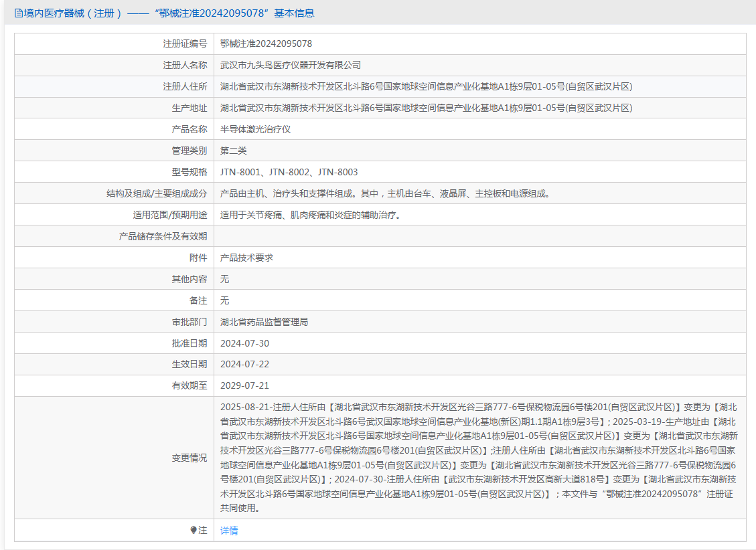Click the 变更情况 label cell

coord(115,458)
